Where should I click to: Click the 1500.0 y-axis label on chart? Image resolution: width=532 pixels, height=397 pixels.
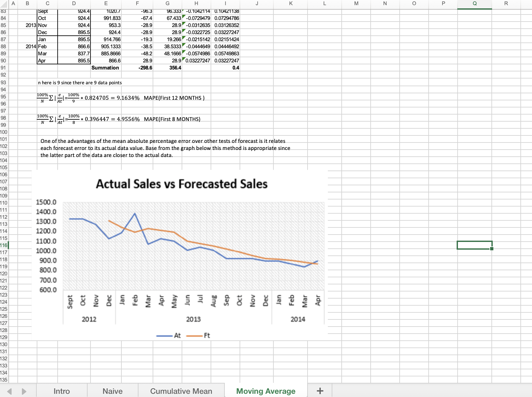click(46, 202)
